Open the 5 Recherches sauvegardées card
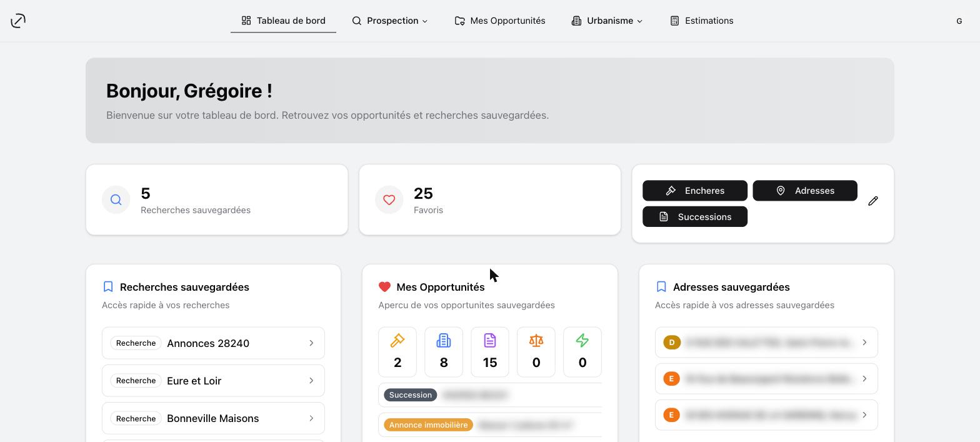The image size is (980, 442). point(217,200)
